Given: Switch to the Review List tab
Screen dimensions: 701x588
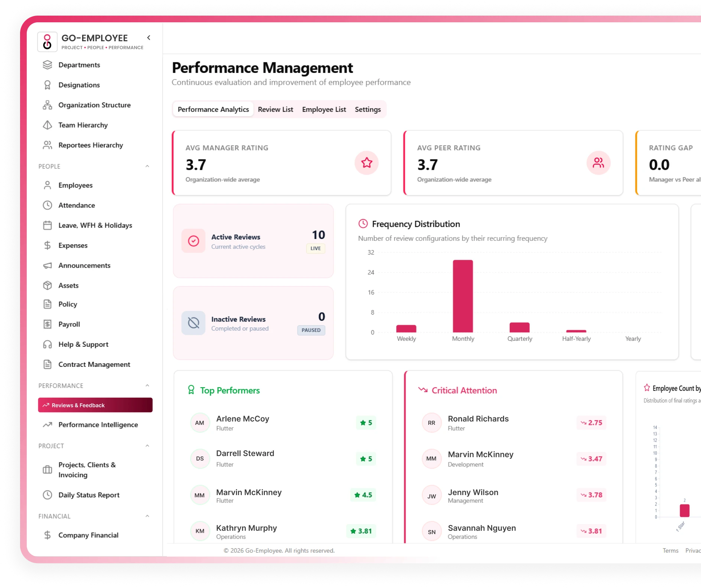Looking at the screenshot, I should (275, 109).
